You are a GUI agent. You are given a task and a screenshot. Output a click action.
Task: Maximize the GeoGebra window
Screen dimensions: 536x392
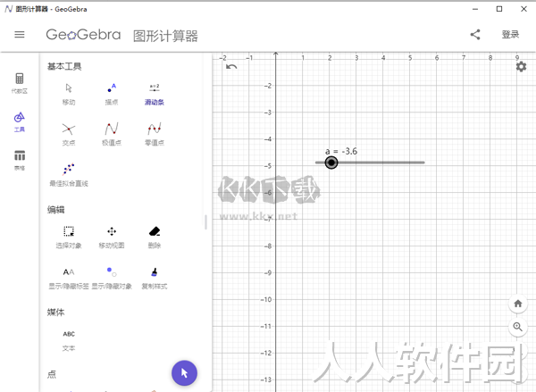pos(499,9)
